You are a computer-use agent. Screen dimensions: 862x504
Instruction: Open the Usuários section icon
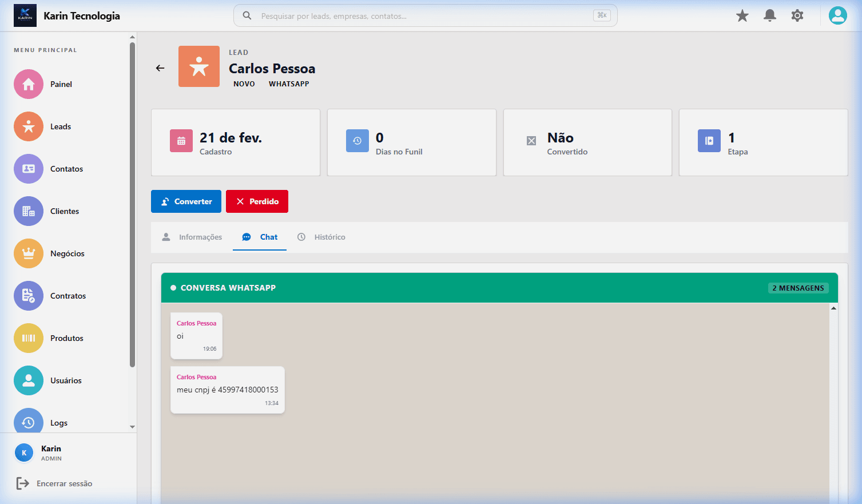pyautogui.click(x=29, y=380)
